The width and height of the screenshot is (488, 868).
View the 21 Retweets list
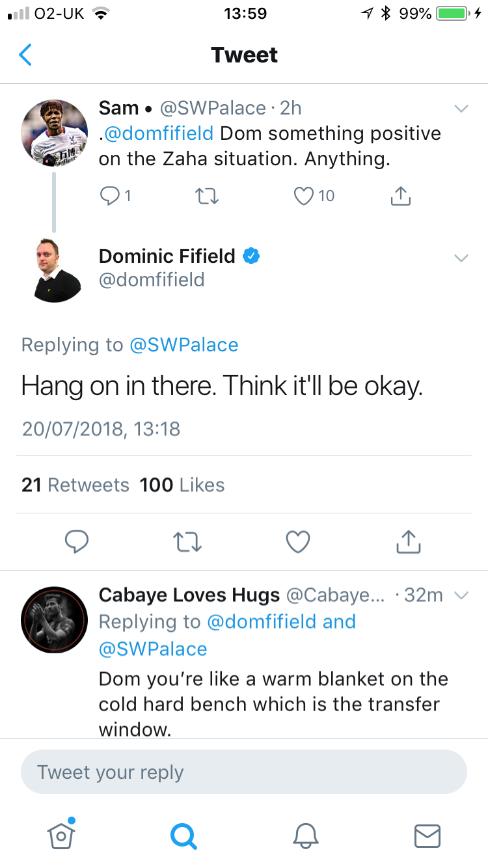[75, 485]
